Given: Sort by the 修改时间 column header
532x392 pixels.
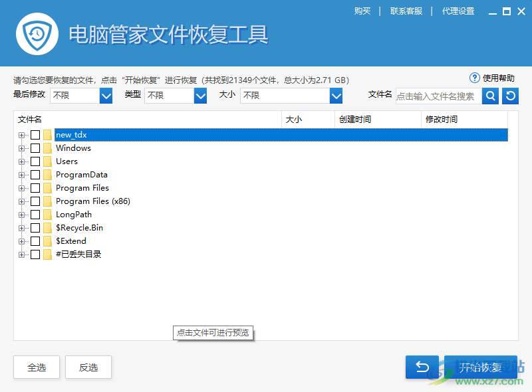Looking at the screenshot, I should pyautogui.click(x=464, y=120).
